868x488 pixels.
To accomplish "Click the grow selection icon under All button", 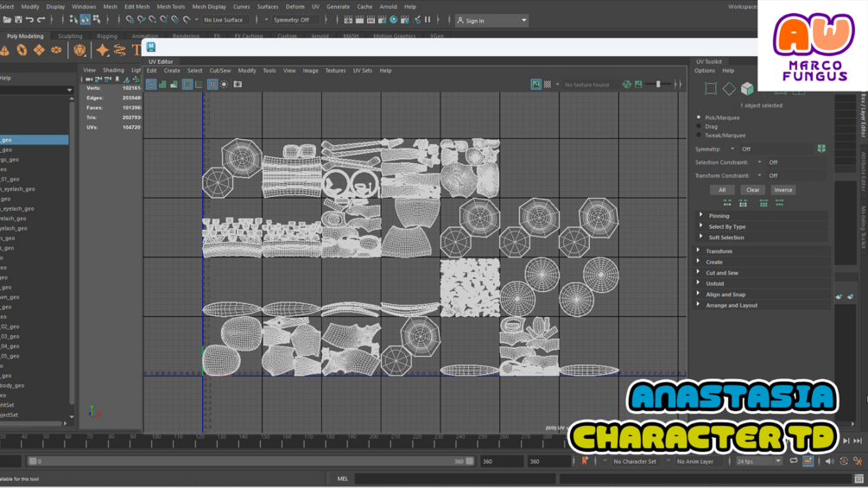I will (727, 203).
